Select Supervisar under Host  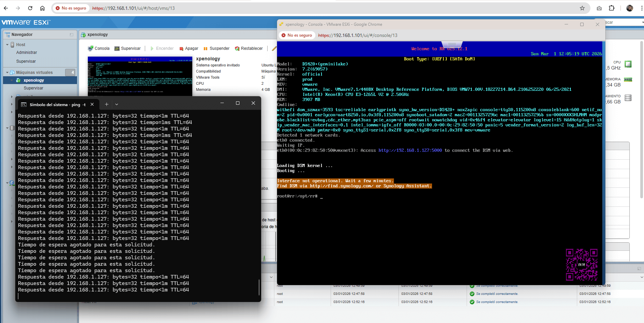click(x=26, y=61)
